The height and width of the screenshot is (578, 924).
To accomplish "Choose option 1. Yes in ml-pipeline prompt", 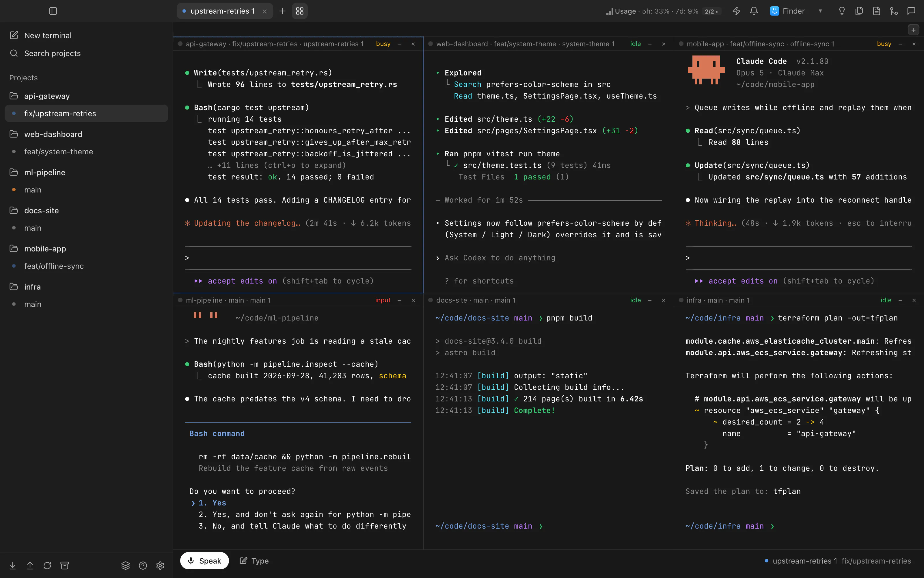I will point(212,503).
